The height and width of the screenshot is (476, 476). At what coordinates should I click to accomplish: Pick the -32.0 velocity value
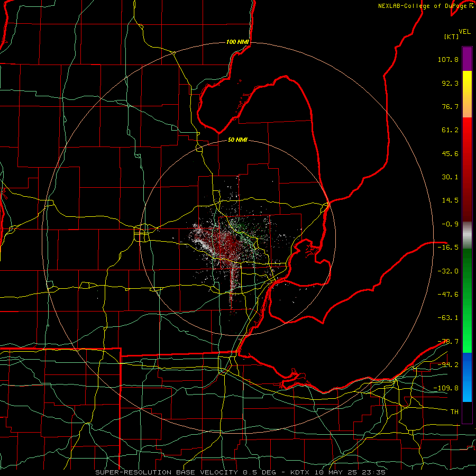(448, 271)
